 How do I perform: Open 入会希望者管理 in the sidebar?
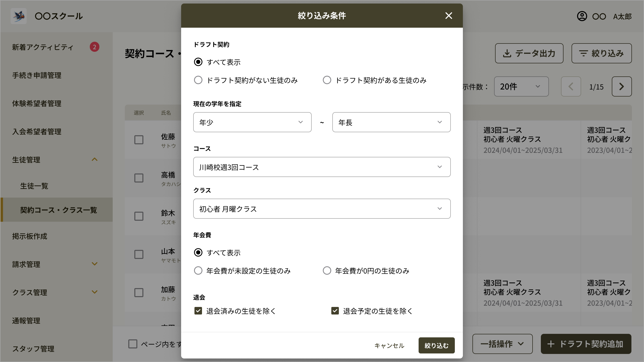(x=37, y=131)
